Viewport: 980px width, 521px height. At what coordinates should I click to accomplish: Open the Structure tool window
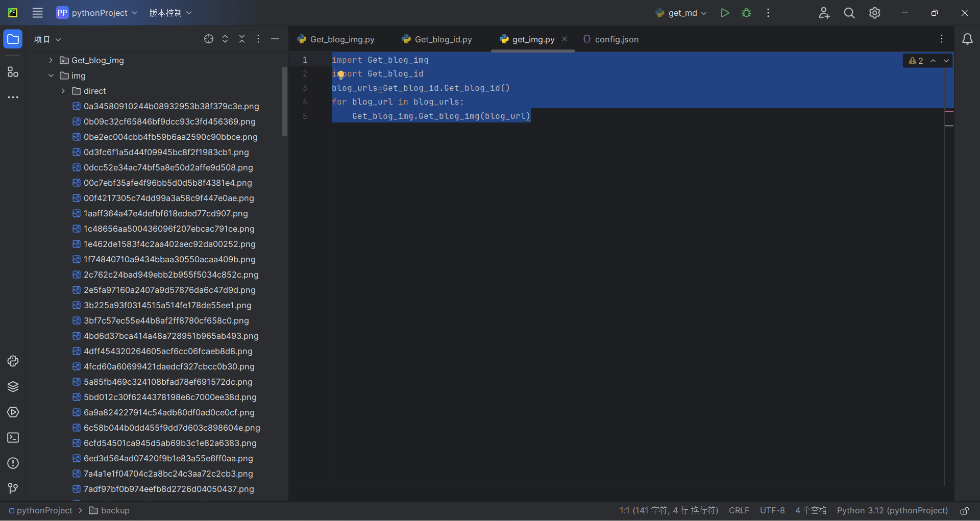point(13,72)
